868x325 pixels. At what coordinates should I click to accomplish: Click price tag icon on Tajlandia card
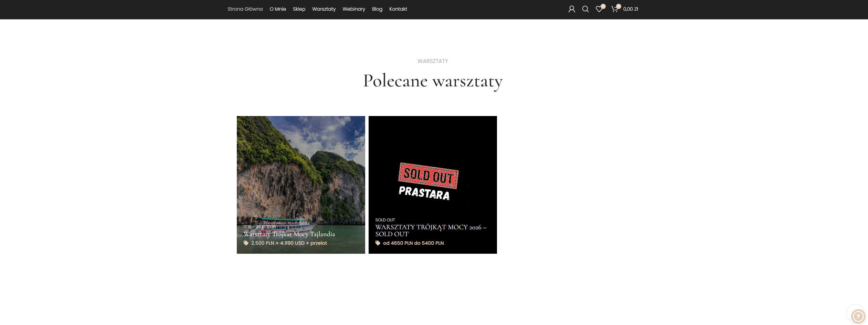(246, 243)
